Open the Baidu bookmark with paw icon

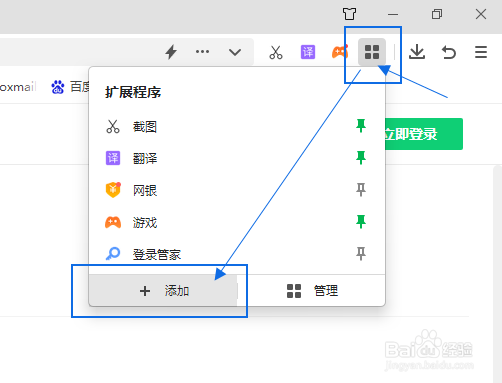tap(70, 87)
